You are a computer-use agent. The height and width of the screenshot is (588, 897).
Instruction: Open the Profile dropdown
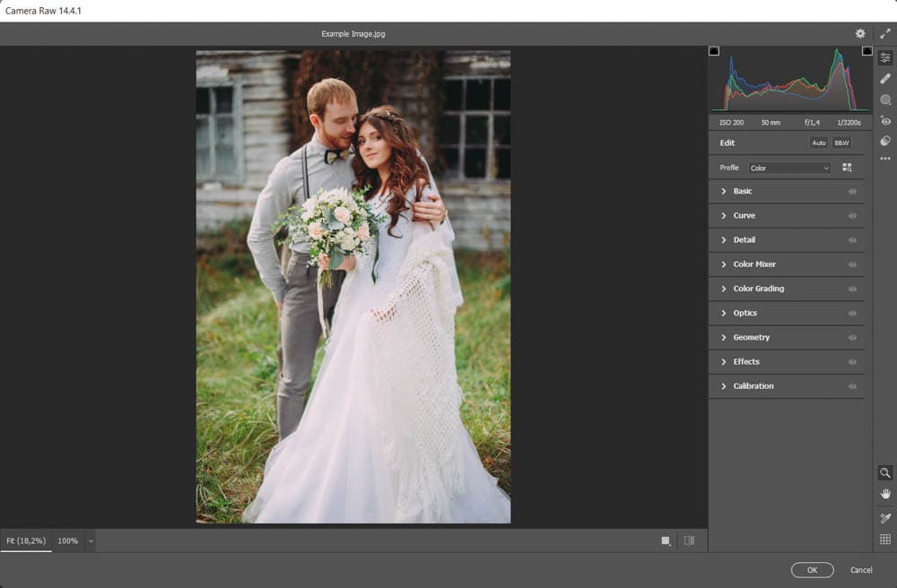(789, 168)
